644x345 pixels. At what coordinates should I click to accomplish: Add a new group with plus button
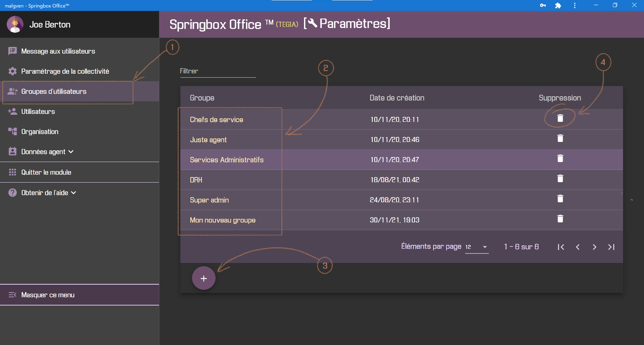[x=204, y=278]
